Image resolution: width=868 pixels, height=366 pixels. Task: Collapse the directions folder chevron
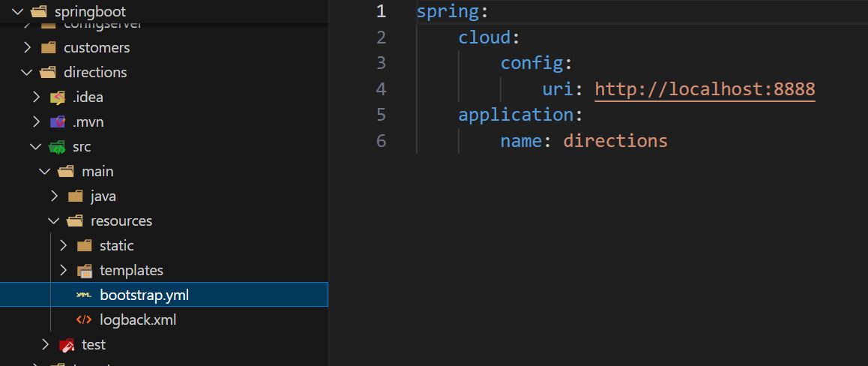(27, 73)
